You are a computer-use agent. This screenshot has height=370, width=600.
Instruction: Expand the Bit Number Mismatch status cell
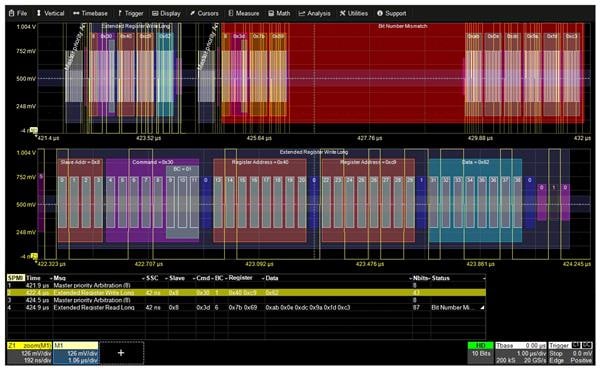[458, 308]
